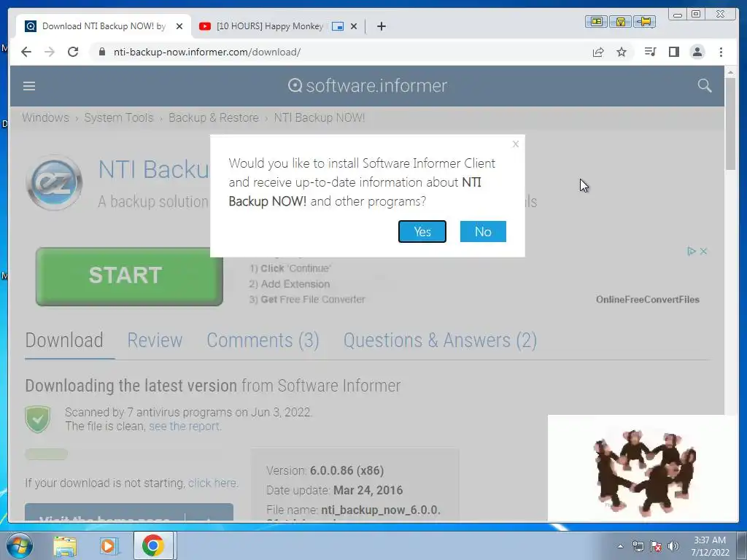This screenshot has height=560, width=747.
Task: Open the Chrome profile avatar
Action: [x=697, y=52]
